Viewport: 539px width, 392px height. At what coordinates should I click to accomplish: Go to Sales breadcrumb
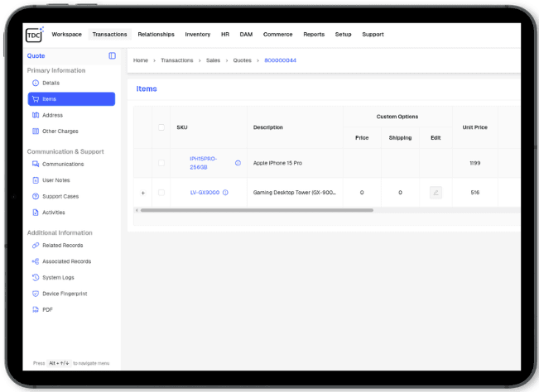213,60
